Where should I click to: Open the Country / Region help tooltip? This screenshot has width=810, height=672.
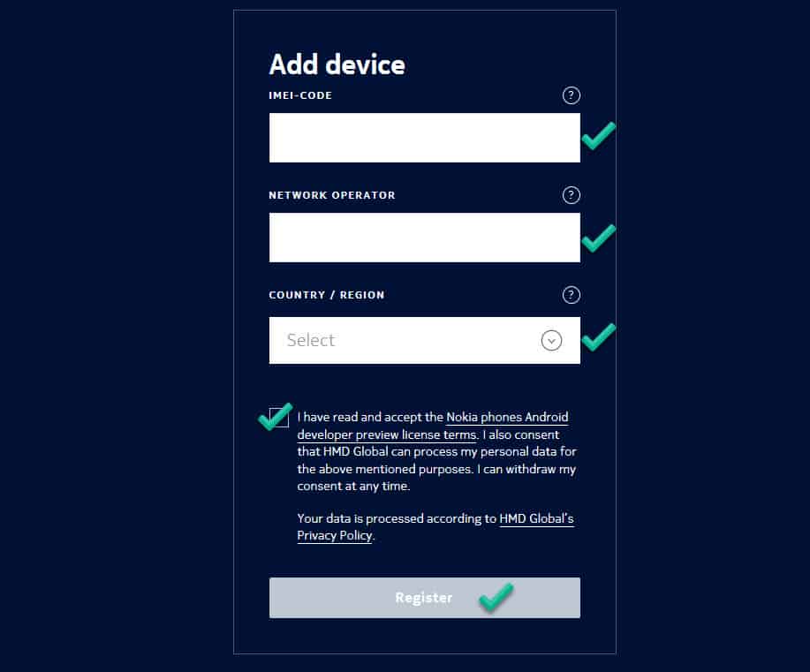[x=571, y=295]
